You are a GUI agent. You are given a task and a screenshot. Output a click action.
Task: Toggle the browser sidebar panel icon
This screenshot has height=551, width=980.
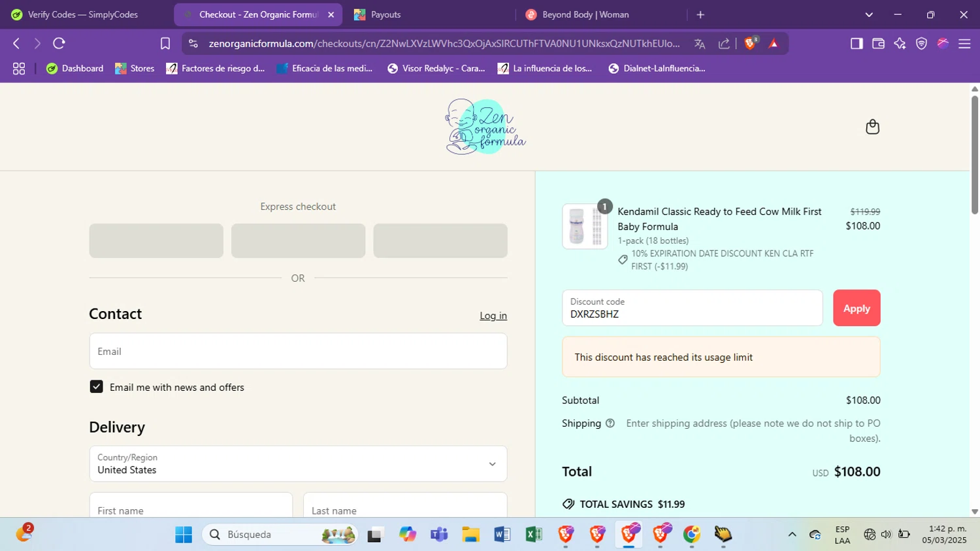(857, 44)
